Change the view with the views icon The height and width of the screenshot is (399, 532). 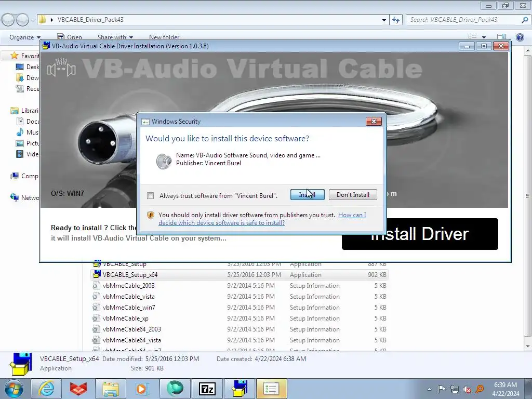pos(472,37)
